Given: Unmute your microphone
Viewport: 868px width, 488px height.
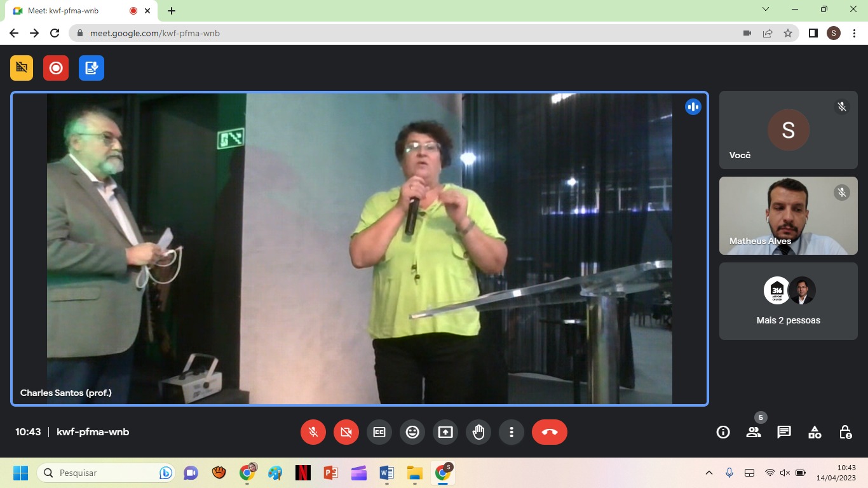Looking at the screenshot, I should tap(313, 432).
